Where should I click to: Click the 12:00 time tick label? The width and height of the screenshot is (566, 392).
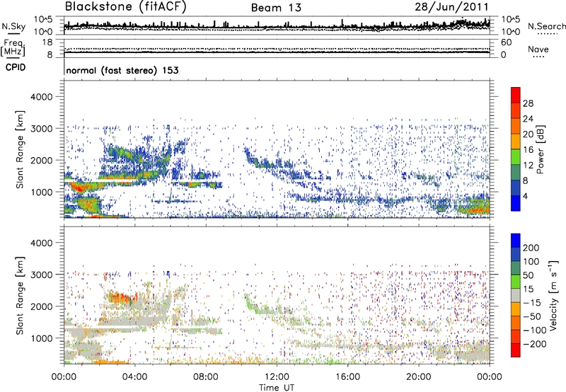[277, 377]
